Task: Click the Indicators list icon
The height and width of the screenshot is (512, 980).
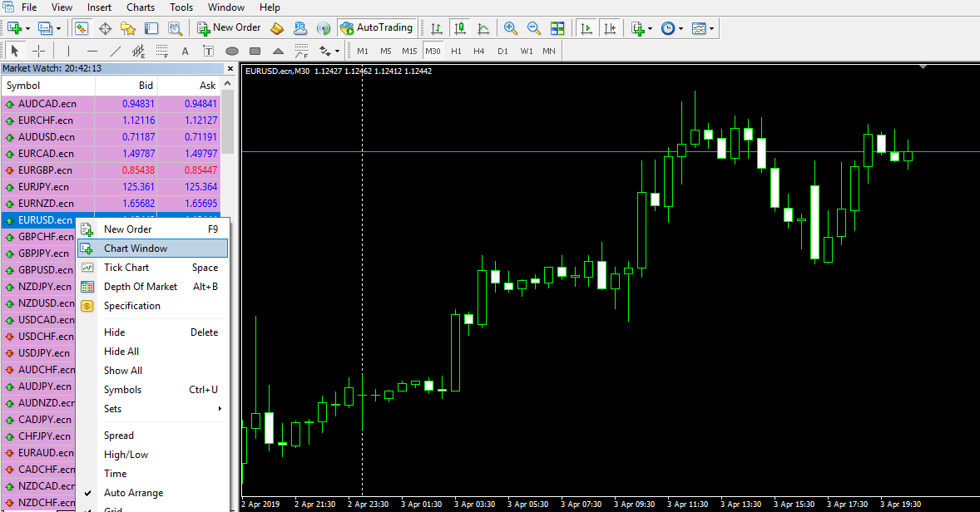Action: point(637,28)
